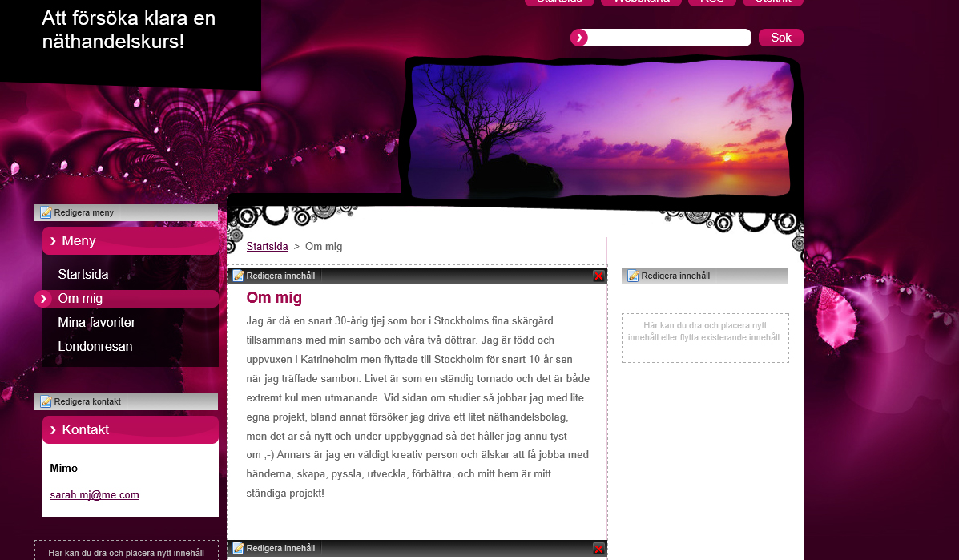The width and height of the screenshot is (959, 560).
Task: Click inside the search text field
Action: (669, 38)
